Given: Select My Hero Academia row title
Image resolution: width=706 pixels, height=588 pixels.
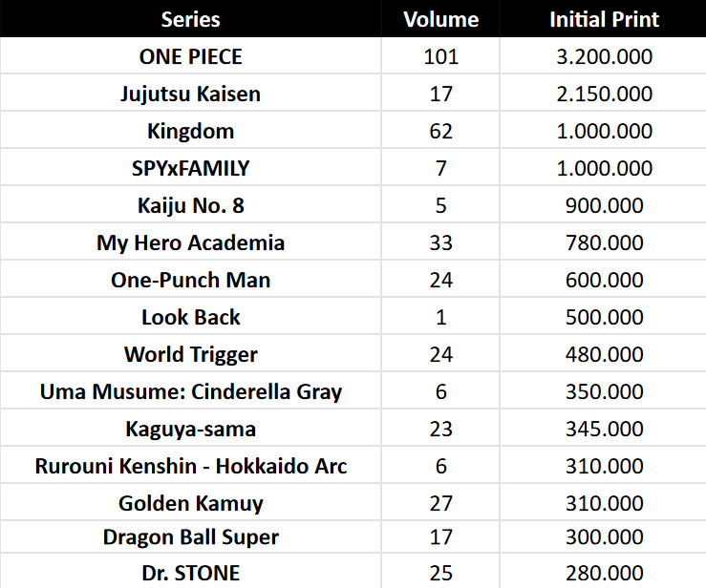Looking at the screenshot, I should [191, 242].
